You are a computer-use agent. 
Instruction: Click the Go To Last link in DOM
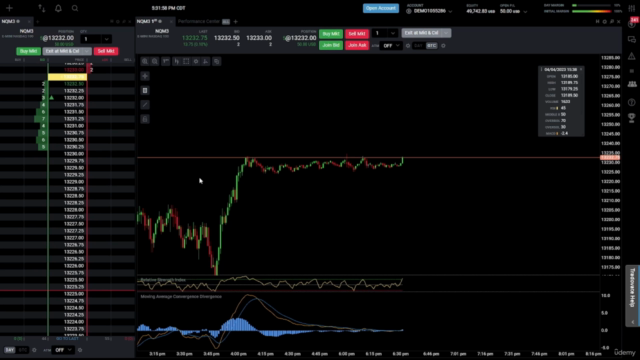67,339
